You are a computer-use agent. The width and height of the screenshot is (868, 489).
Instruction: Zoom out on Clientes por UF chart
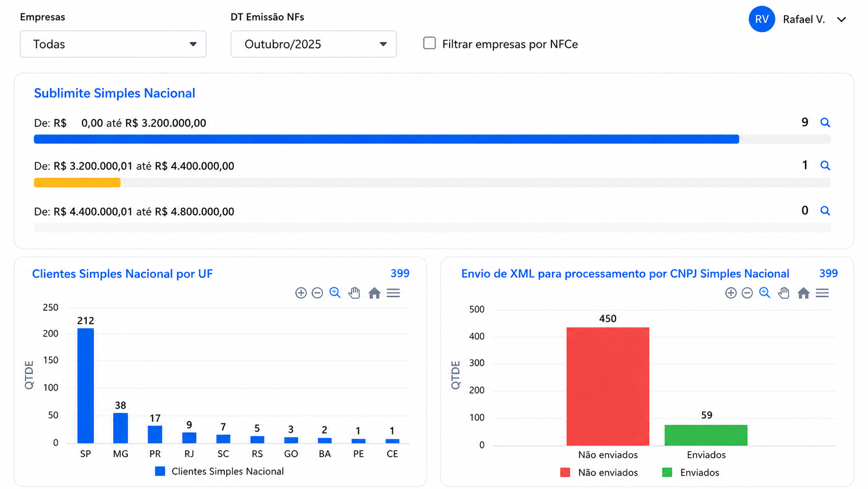click(317, 293)
